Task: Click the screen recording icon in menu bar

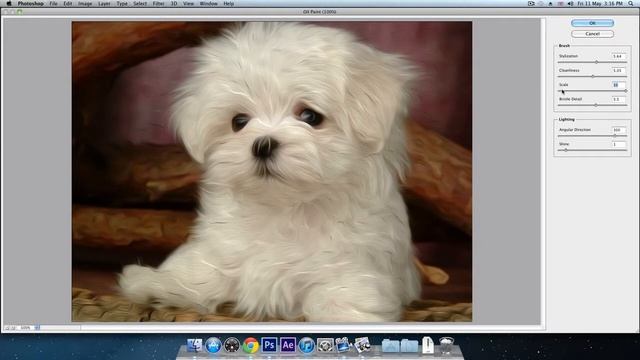Action: tap(531, 4)
